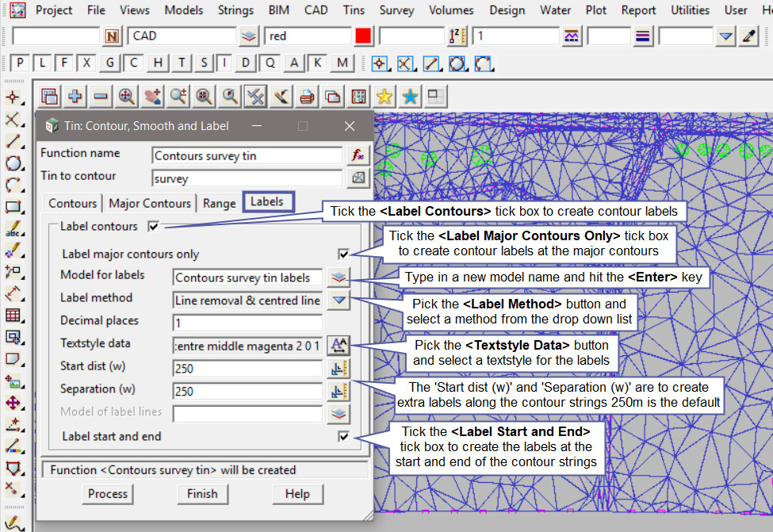The height and width of the screenshot is (532, 773).
Task: Click the blue star icon
Action: (410, 96)
